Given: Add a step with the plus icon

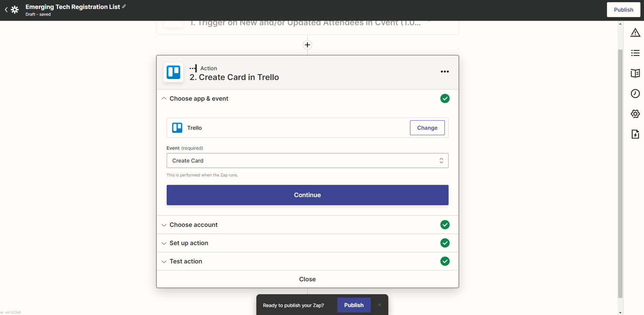Looking at the screenshot, I should pos(307,45).
